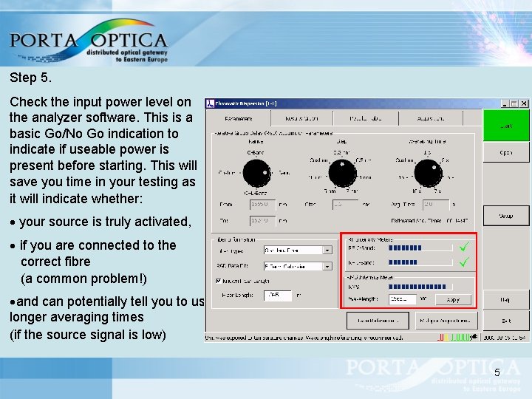The height and width of the screenshot is (399, 532).
Task: Click the Setup button
Action: pos(506,216)
